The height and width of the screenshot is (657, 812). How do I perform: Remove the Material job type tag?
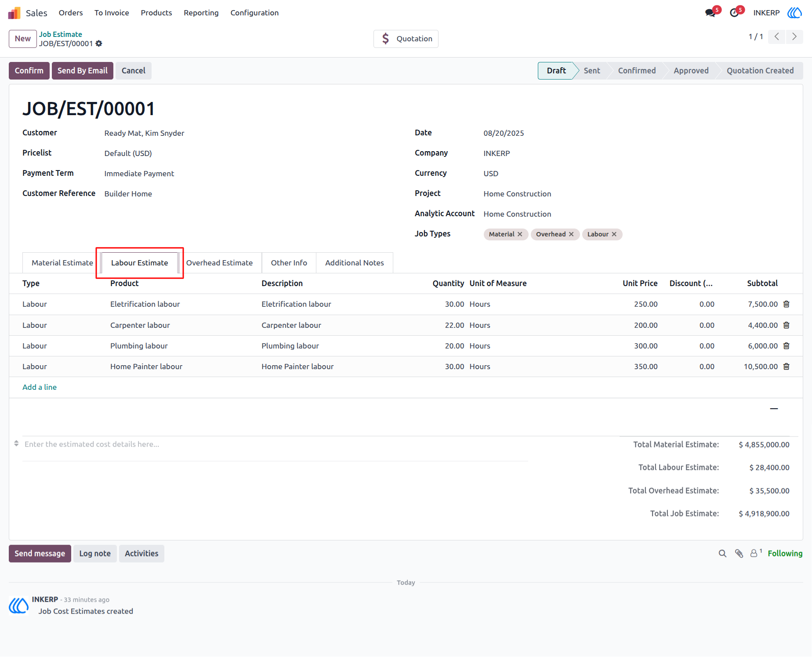(520, 234)
